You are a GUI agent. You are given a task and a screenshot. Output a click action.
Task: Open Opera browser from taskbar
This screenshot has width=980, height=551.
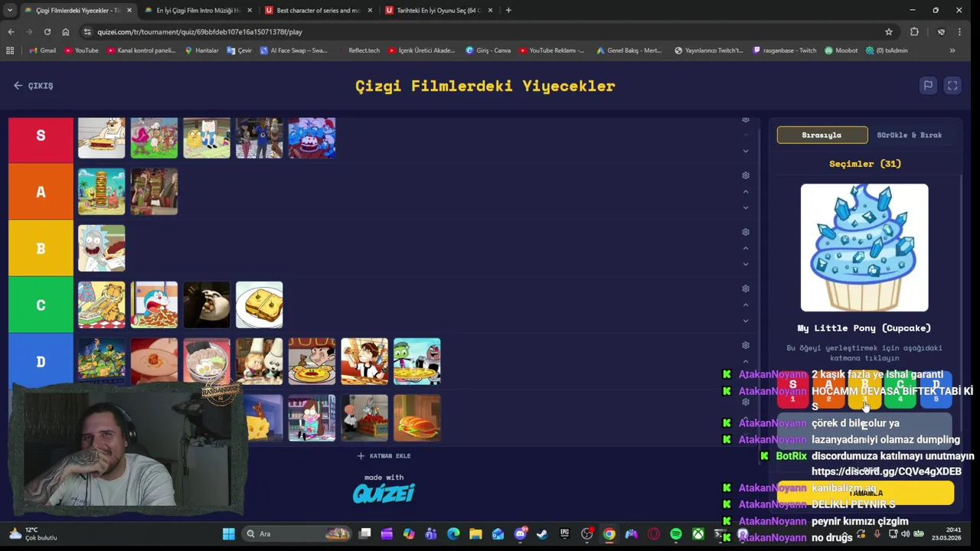pos(654,533)
